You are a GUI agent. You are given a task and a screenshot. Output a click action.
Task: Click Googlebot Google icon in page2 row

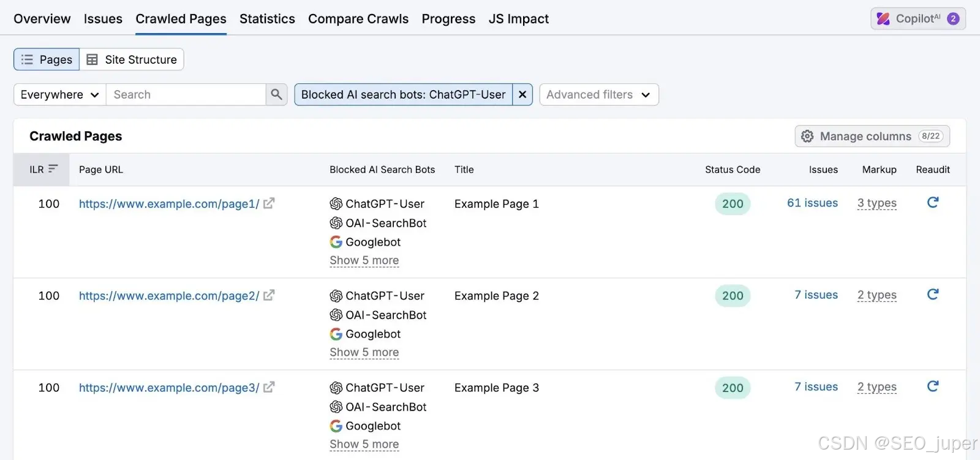pyautogui.click(x=336, y=334)
